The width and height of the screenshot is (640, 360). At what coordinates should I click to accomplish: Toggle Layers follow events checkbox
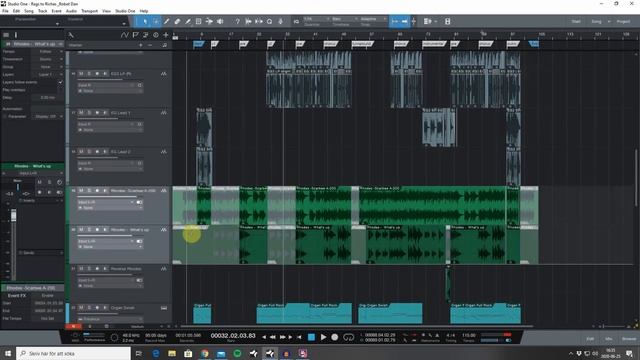pos(60,82)
